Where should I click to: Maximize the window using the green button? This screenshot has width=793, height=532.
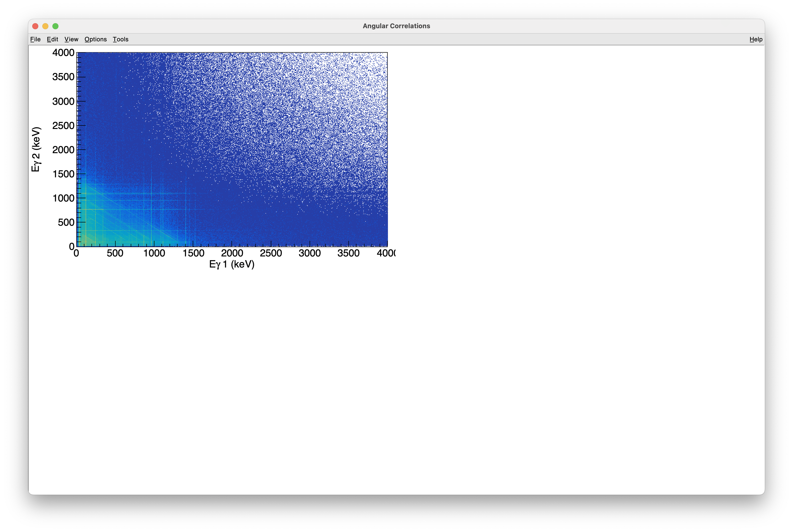pyautogui.click(x=56, y=26)
